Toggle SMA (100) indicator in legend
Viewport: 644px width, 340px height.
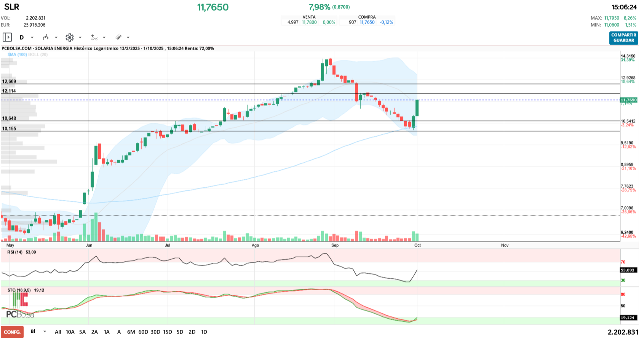coord(17,54)
